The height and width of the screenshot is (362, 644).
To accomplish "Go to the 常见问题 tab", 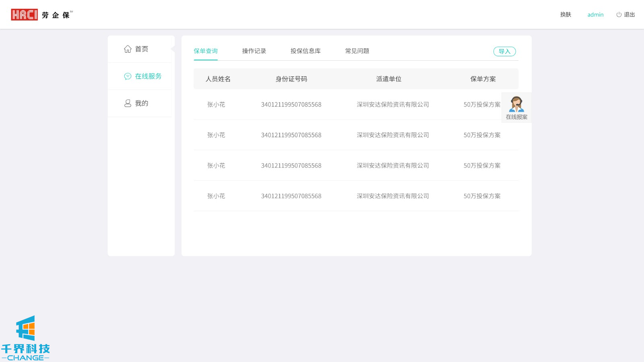I will tap(357, 51).
